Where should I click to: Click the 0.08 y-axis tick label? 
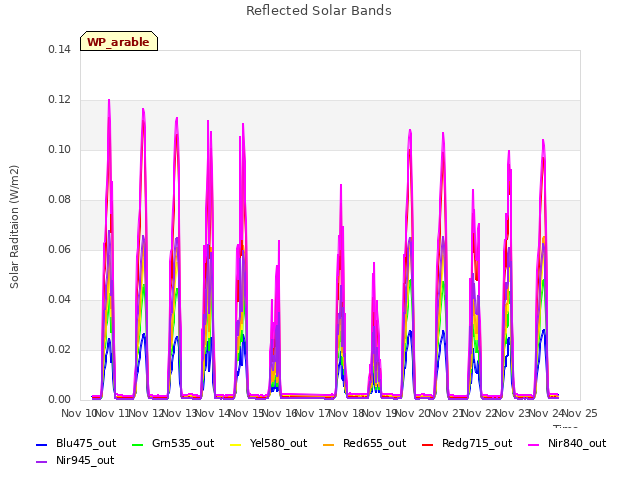[59, 200]
